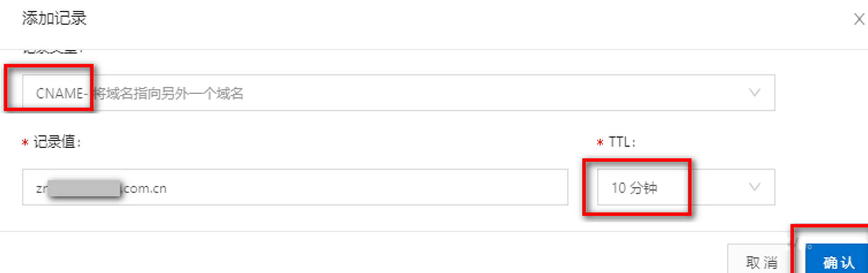Open the TTL 10 分钟 dropdown

(686, 188)
